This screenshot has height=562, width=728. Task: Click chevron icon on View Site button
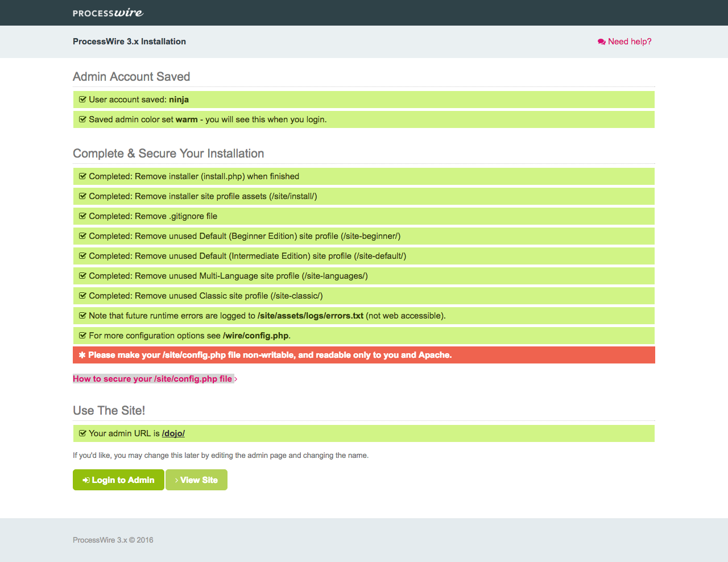[177, 480]
